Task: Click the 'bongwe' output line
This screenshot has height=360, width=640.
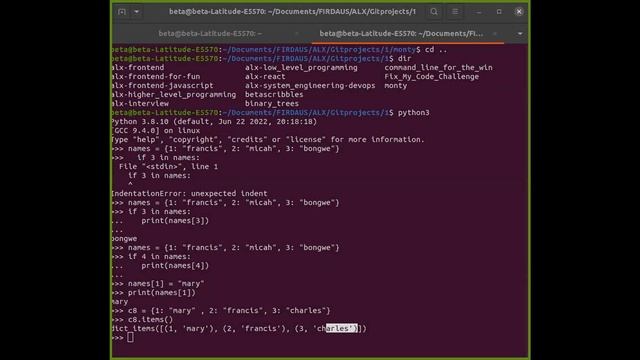Action: point(124,238)
